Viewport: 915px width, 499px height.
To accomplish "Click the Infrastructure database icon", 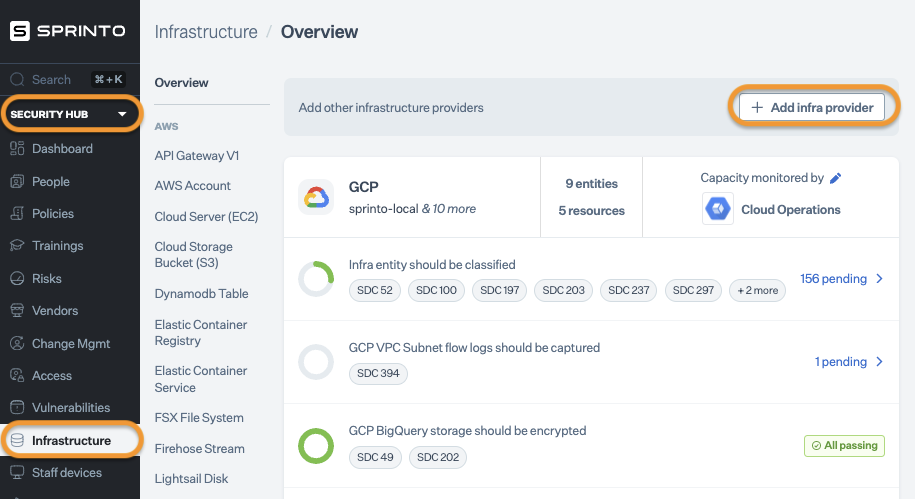I will (17, 440).
